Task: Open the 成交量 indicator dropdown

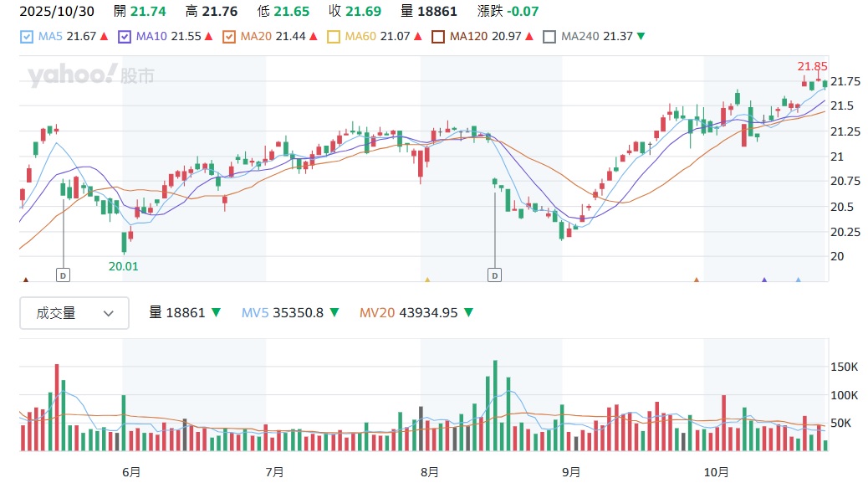Action: click(74, 313)
